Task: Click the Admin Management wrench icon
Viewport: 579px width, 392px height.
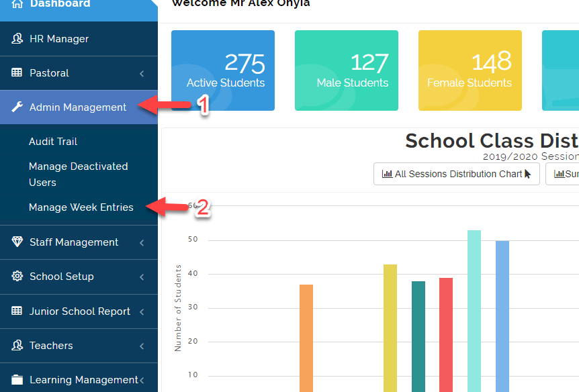Action: coord(17,107)
